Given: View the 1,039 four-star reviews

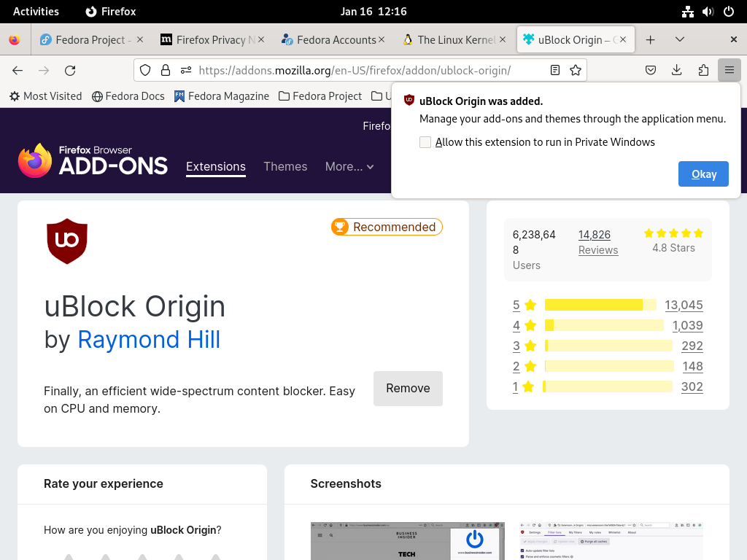Looking at the screenshot, I should click(687, 325).
